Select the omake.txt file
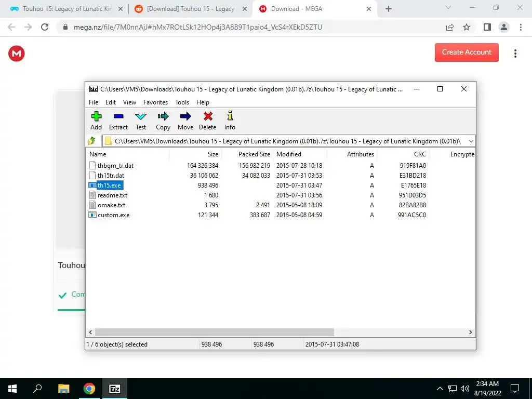Viewport: 532px width, 399px height. 111,205
